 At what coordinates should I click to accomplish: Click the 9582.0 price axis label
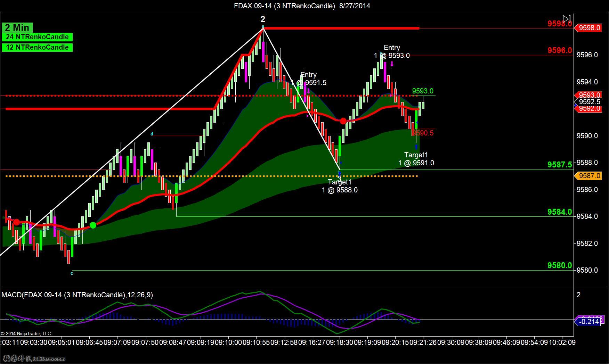point(587,243)
